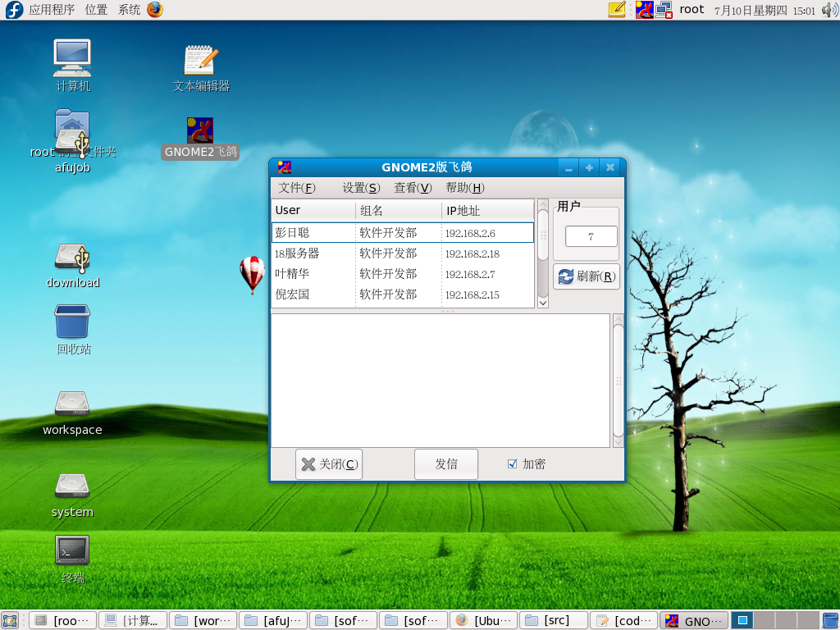840x630 pixels.
Task: Open the sticky notes tray icon
Action: coord(617,10)
